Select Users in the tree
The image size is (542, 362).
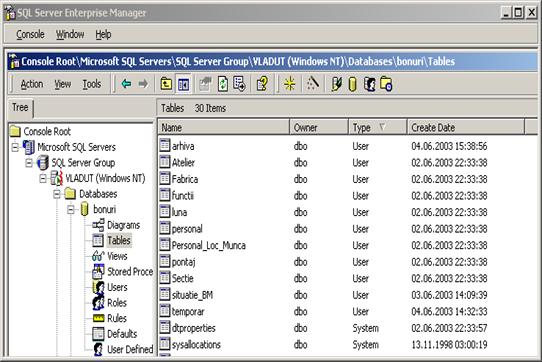[x=117, y=287]
